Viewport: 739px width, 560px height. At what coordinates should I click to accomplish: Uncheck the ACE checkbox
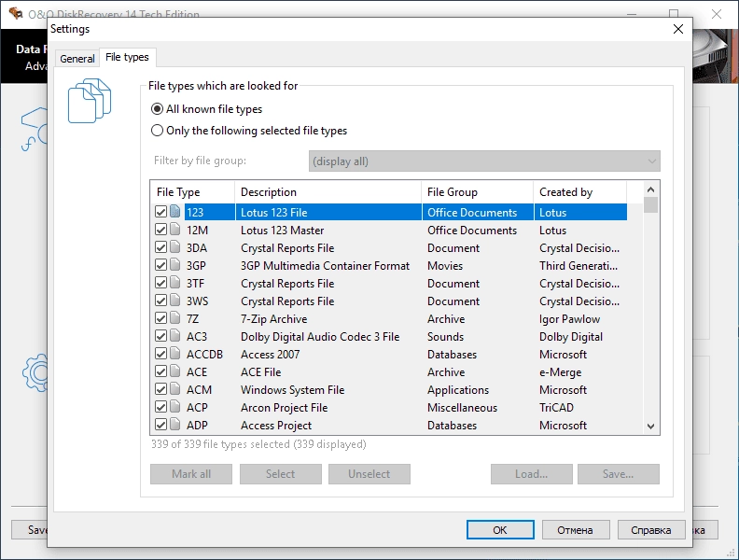click(x=160, y=371)
